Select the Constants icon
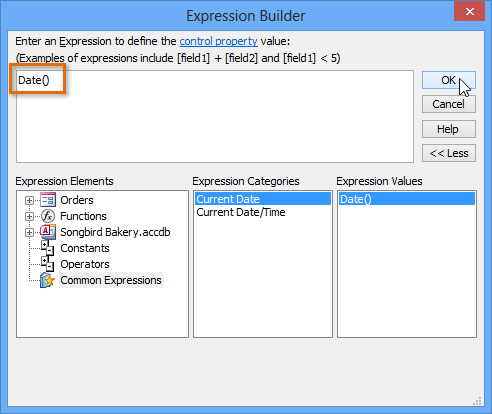Screen dimensions: 492x414 click(47, 248)
